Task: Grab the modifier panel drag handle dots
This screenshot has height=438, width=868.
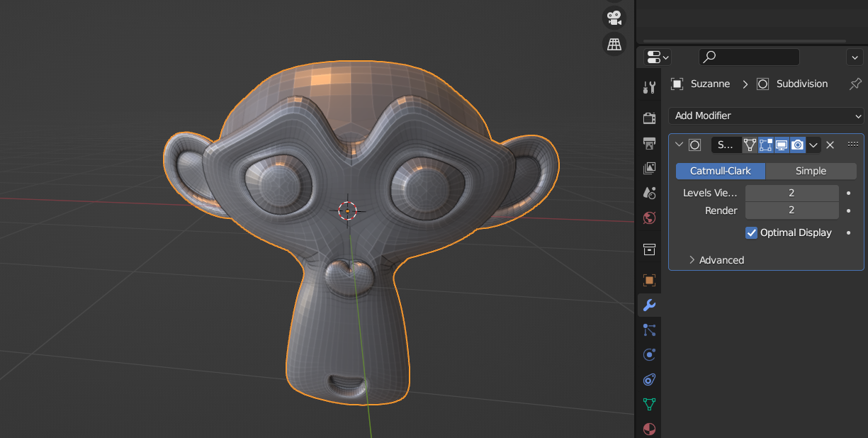Action: click(x=853, y=144)
